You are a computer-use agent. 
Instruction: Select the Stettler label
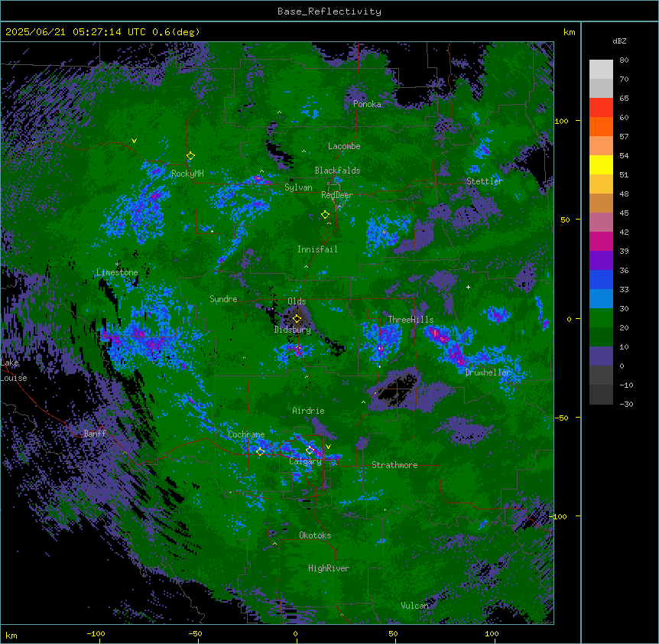484,181
